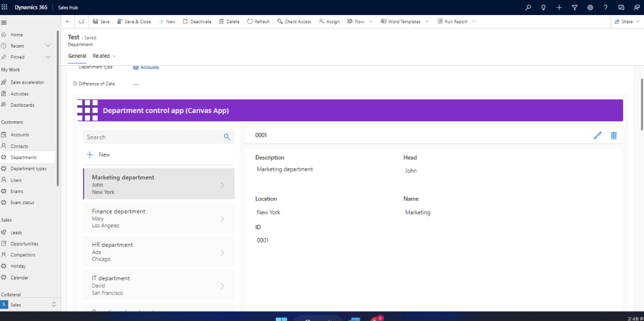Open the settings gear in top bar

click(x=590, y=7)
